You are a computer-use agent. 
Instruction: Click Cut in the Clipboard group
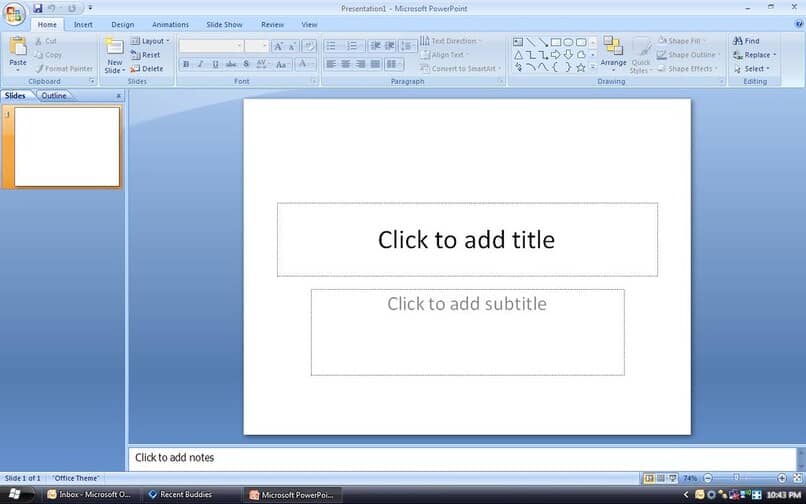point(46,41)
